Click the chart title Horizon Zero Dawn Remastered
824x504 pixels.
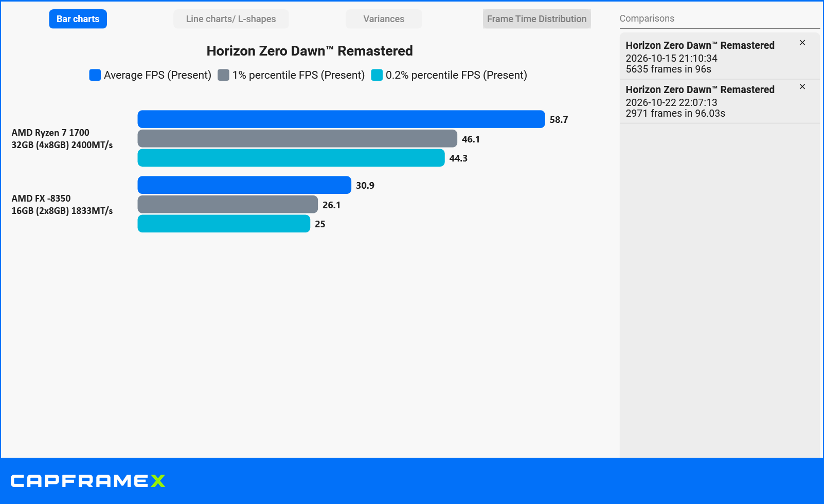click(310, 51)
